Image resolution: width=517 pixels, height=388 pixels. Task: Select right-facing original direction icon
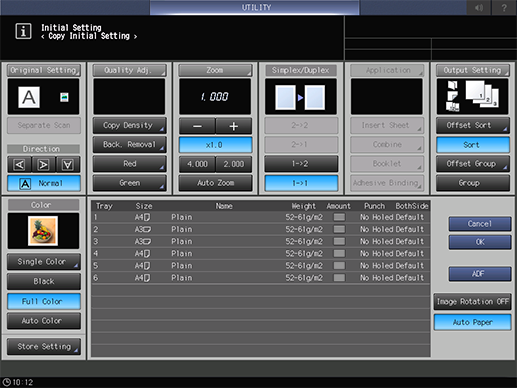click(x=43, y=164)
